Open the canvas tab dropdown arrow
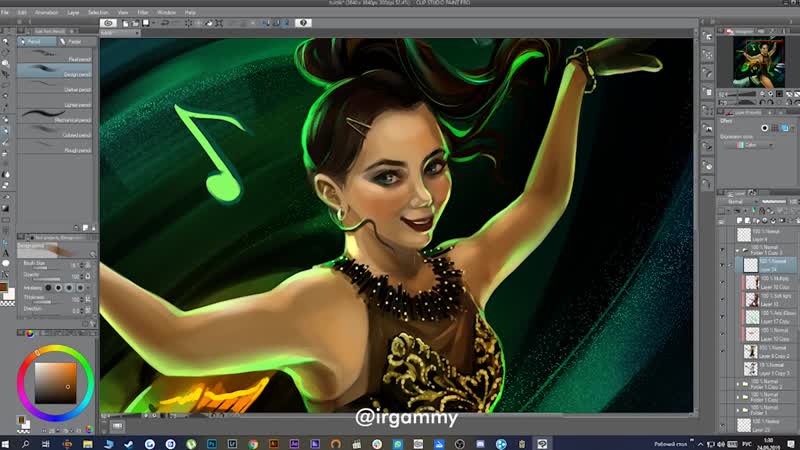This screenshot has width=800, height=450. coord(137,33)
